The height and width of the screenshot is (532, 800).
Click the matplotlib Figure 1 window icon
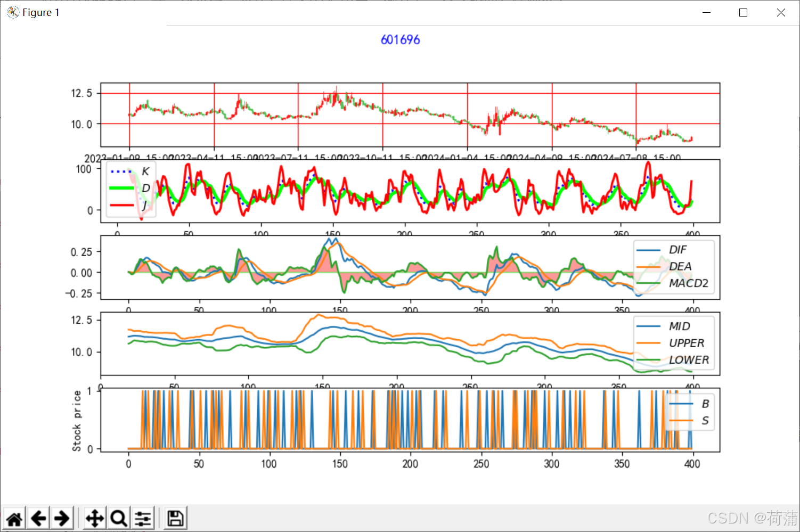(x=13, y=12)
